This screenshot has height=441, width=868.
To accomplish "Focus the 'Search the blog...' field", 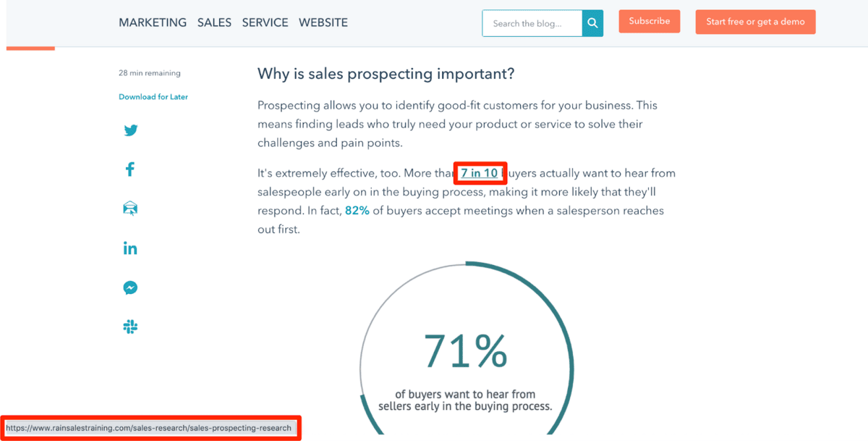I will 532,23.
